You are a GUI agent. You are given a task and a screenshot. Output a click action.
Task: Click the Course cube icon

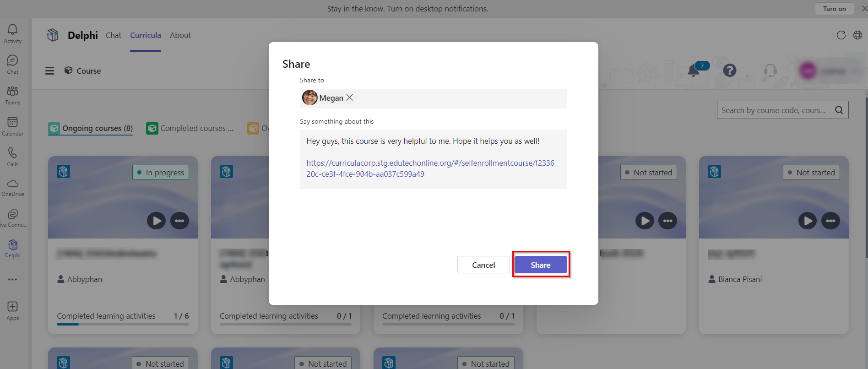pyautogui.click(x=69, y=71)
